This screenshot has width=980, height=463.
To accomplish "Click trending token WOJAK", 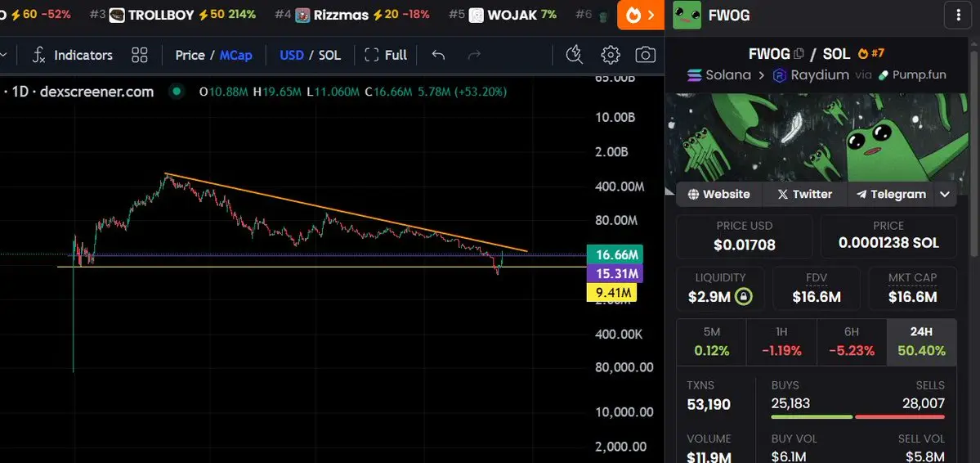I will coord(503,15).
